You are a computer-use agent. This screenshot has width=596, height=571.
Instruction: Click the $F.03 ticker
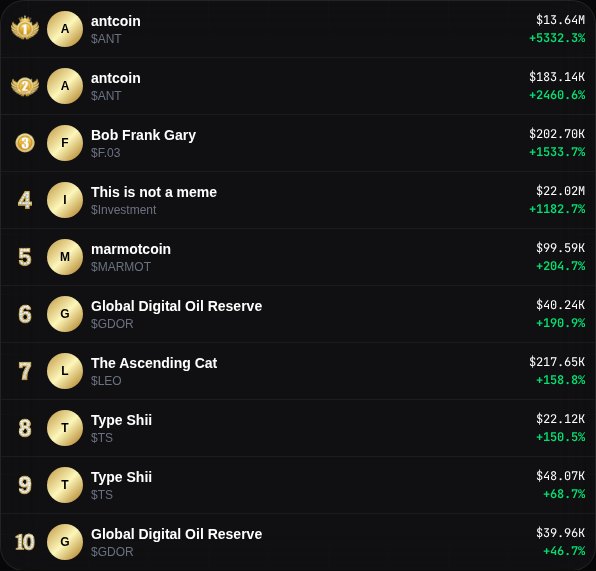click(x=106, y=153)
